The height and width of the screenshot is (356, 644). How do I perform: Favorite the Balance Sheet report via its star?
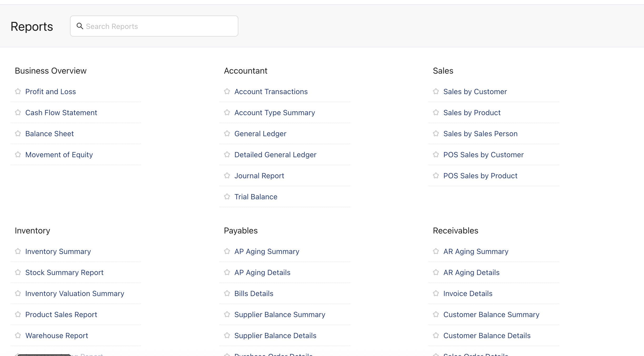click(x=18, y=133)
